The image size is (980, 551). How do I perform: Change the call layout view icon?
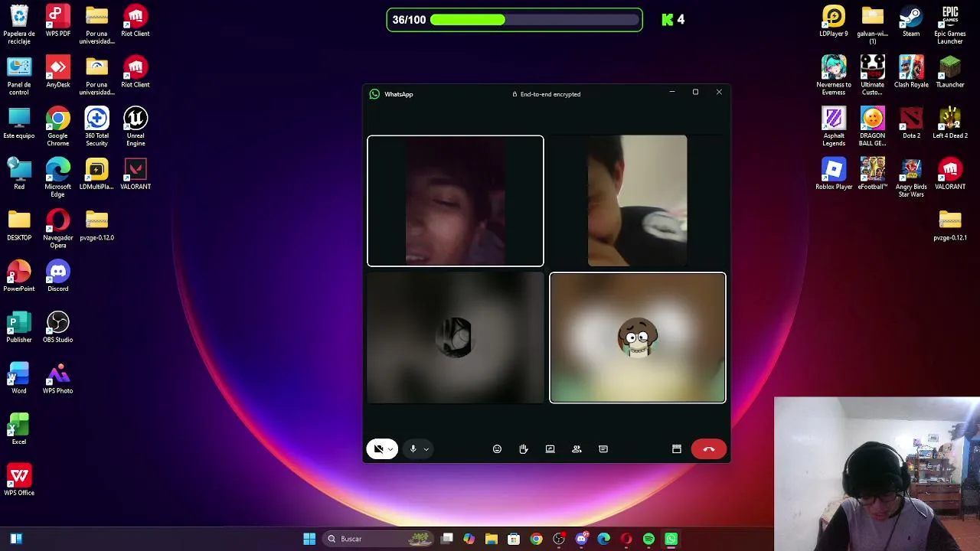[x=677, y=449]
